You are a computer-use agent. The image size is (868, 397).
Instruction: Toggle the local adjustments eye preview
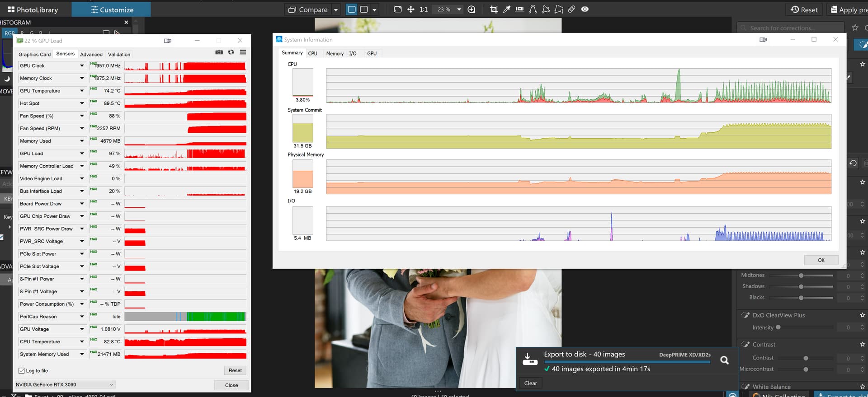[585, 9]
